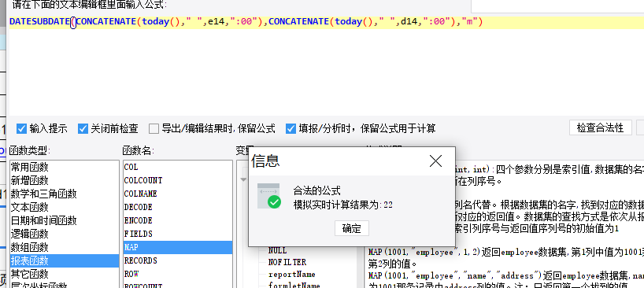
Task: Select 数组函数 category
Action: click(x=65, y=247)
